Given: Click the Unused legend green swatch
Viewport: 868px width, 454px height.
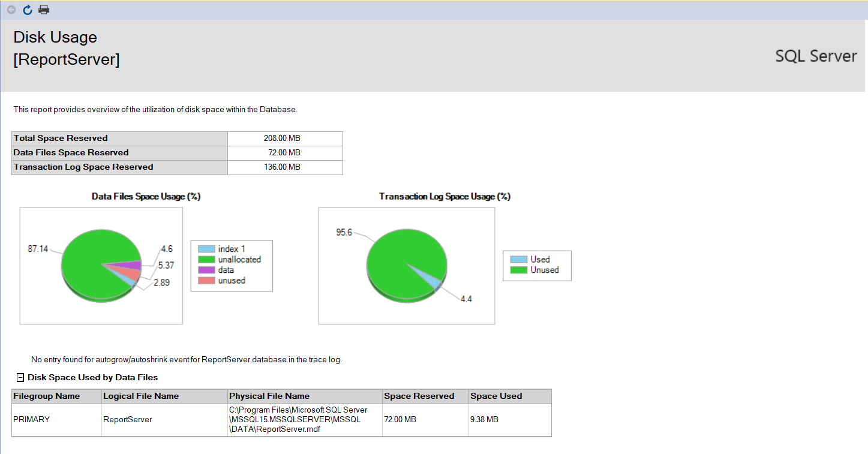Looking at the screenshot, I should tap(518, 270).
